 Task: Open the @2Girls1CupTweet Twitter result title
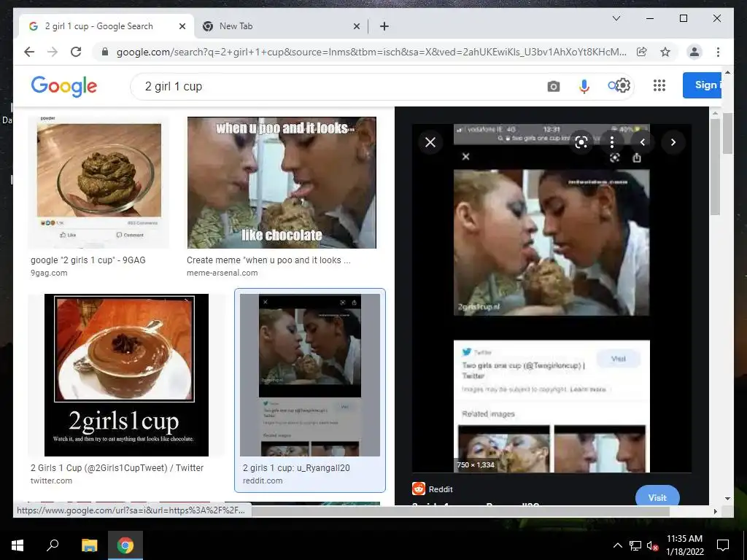117,467
